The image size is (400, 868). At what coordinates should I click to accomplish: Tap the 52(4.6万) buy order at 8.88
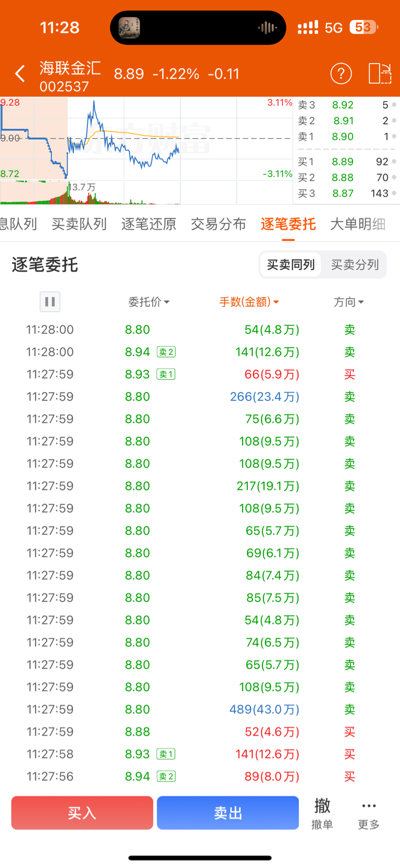[200, 731]
